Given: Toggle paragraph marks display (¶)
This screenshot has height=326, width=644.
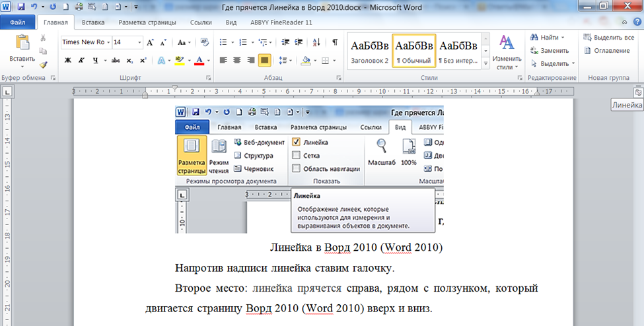Looking at the screenshot, I should [x=335, y=42].
